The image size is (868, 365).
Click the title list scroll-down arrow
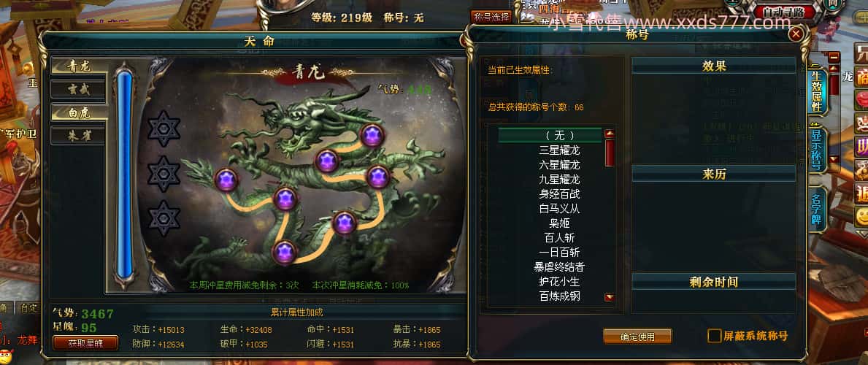[610, 297]
